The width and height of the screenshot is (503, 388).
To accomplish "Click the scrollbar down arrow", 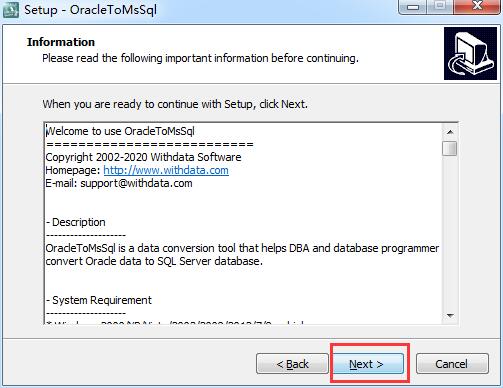I will (x=450, y=315).
